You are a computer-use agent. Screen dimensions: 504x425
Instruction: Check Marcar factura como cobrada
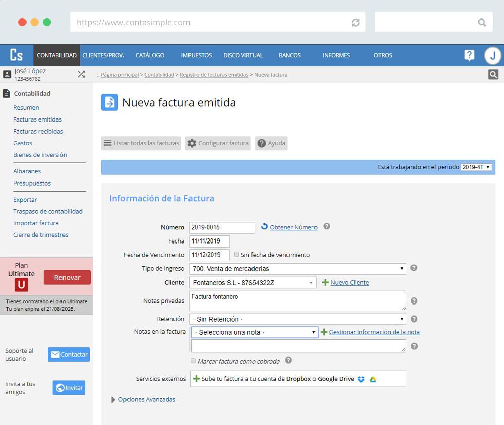193,361
